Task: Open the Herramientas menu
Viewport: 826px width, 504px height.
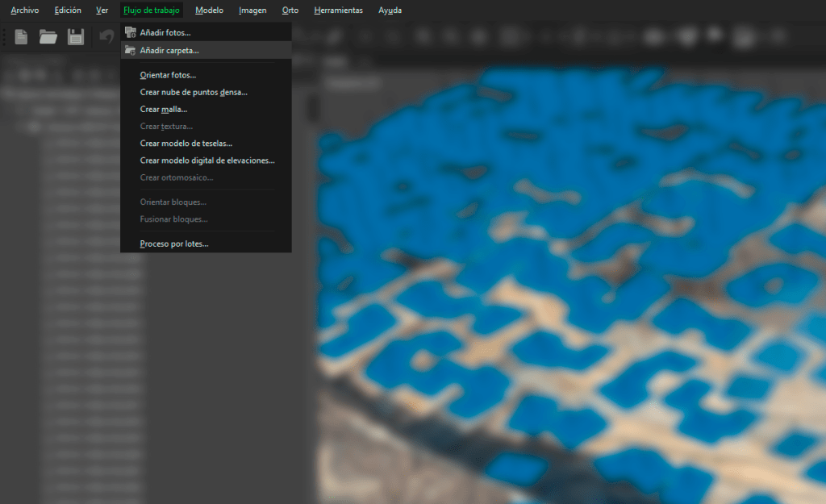Action: click(338, 10)
